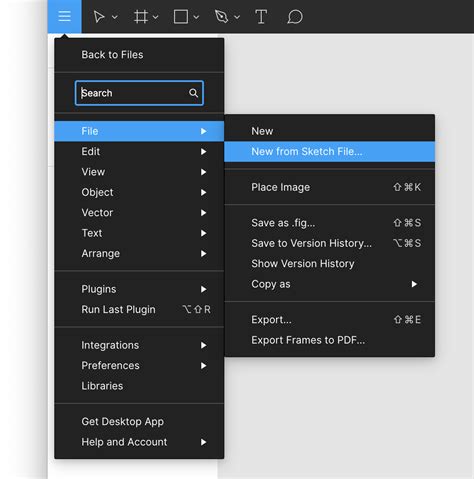Screen dimensions: 474x479
Task: Open the File submenu
Action: (139, 131)
